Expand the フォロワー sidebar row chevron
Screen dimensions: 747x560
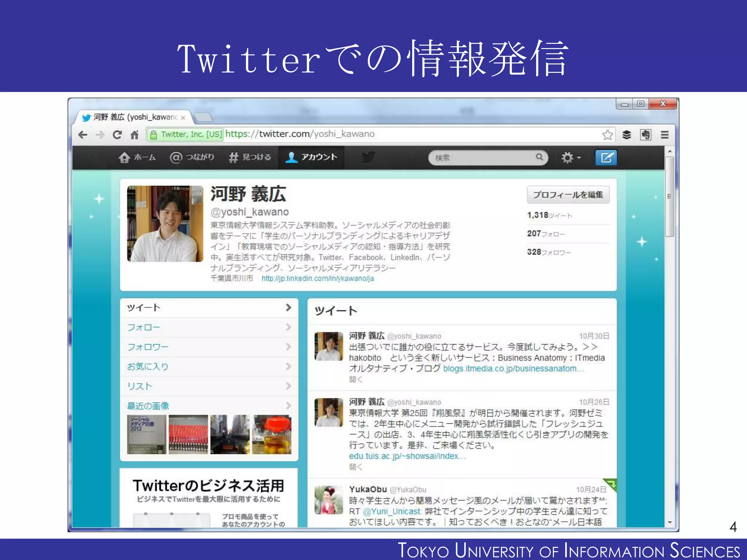(x=289, y=347)
